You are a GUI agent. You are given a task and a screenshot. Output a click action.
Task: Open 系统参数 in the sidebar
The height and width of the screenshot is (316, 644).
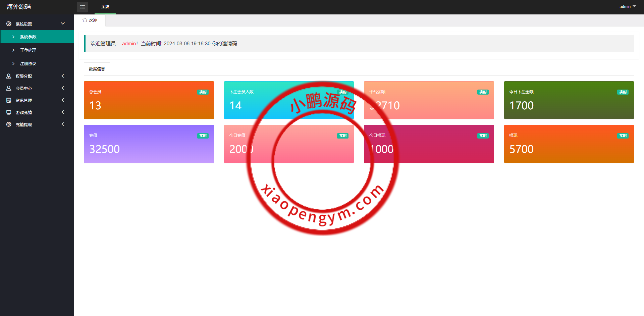pos(37,37)
